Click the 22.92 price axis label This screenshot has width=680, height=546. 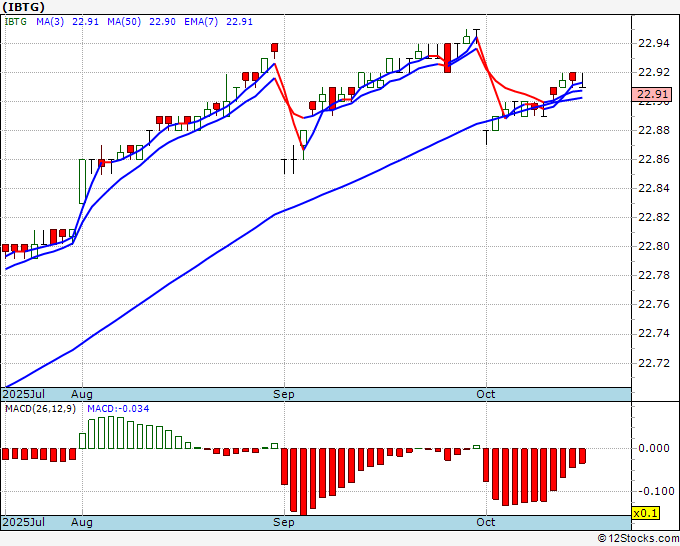(654, 72)
